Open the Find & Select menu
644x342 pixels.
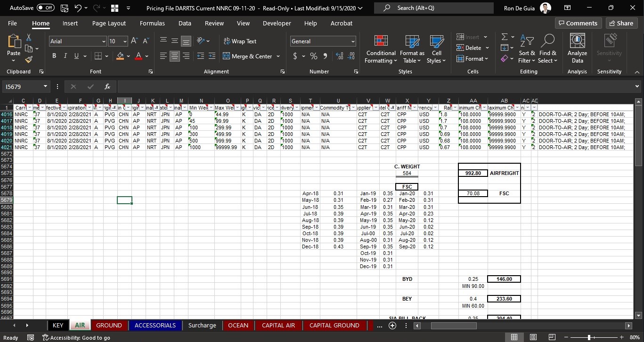pyautogui.click(x=547, y=49)
